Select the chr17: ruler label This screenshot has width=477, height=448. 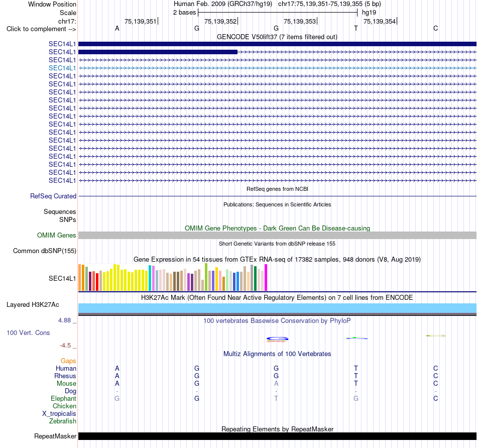pos(67,21)
